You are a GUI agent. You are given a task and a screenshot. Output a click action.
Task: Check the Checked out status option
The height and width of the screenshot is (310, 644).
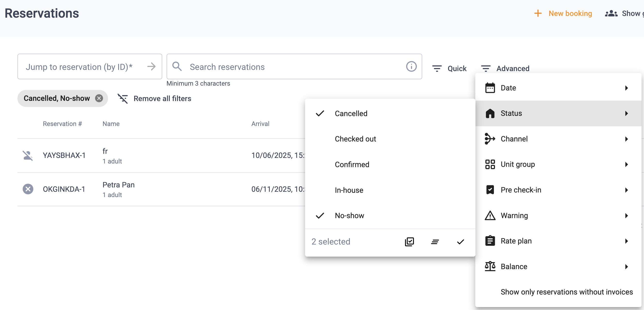(390, 139)
